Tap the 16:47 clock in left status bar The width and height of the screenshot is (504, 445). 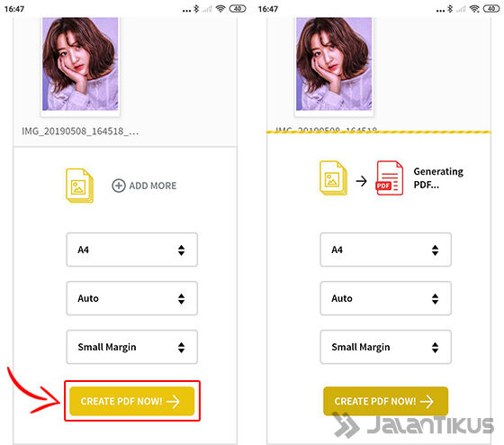(x=14, y=9)
